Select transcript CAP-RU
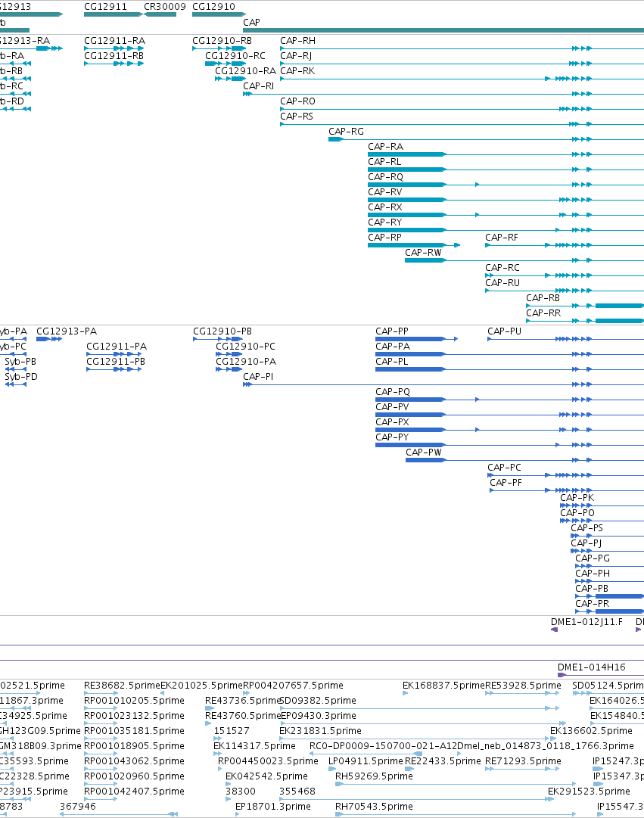This screenshot has height=818, width=644. point(502,283)
